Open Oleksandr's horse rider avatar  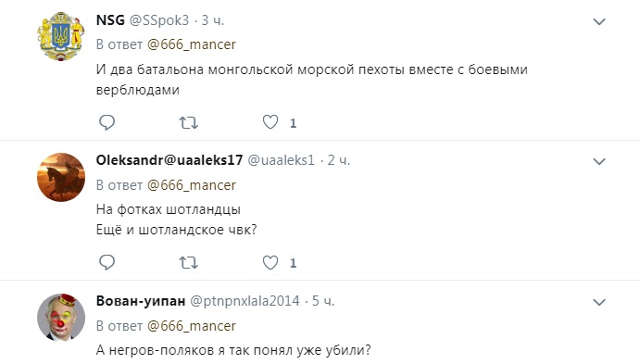point(61,177)
